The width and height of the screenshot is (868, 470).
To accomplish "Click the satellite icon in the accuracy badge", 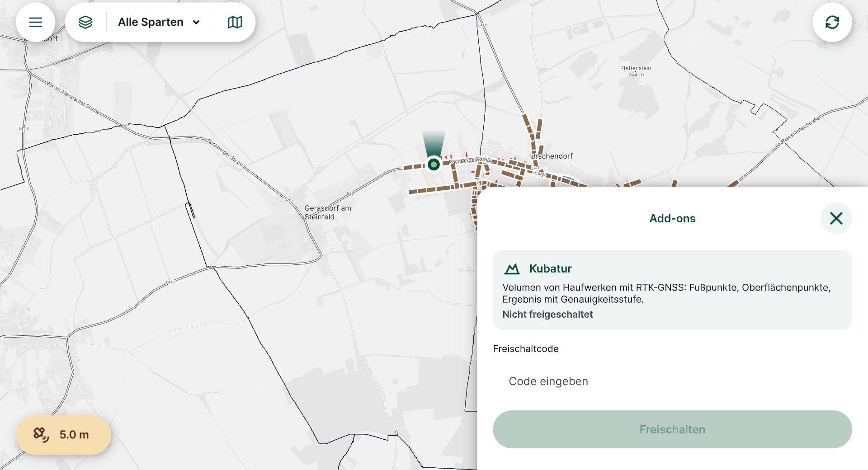I will pos(41,435).
